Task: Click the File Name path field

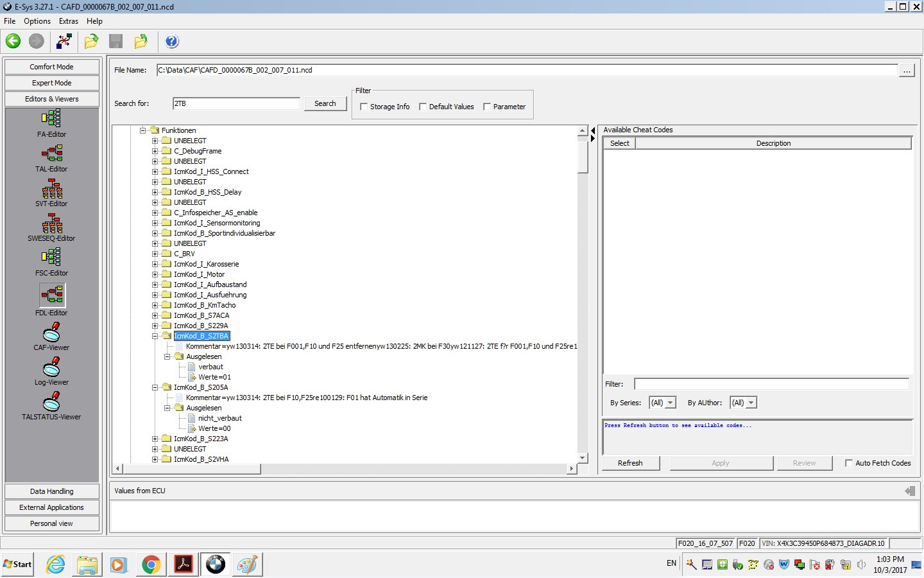Action: 527,70
